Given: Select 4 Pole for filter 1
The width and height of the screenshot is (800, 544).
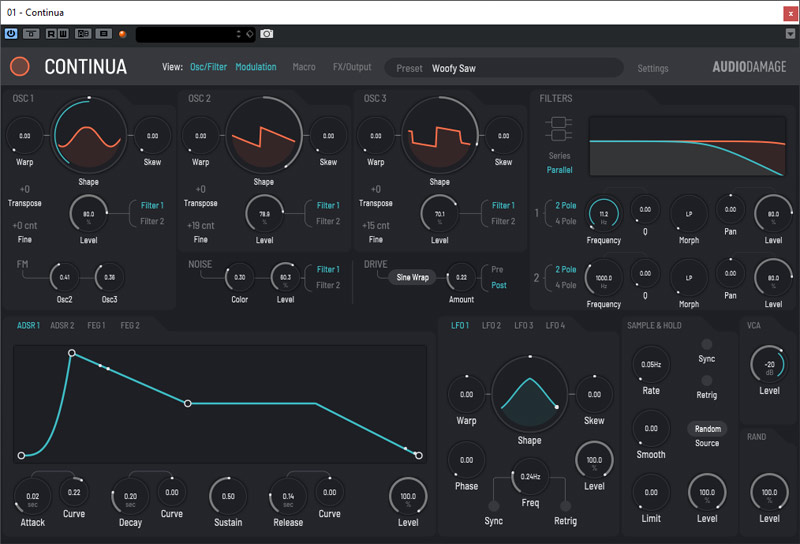Looking at the screenshot, I should (x=565, y=221).
